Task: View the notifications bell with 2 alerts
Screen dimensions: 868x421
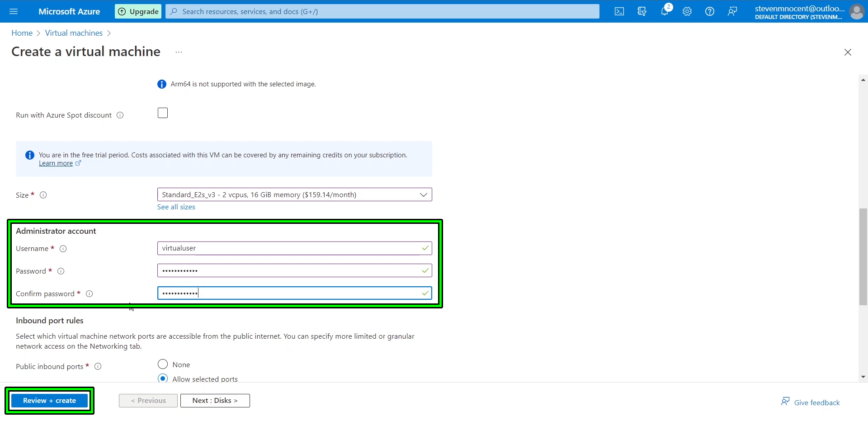Action: [x=665, y=11]
